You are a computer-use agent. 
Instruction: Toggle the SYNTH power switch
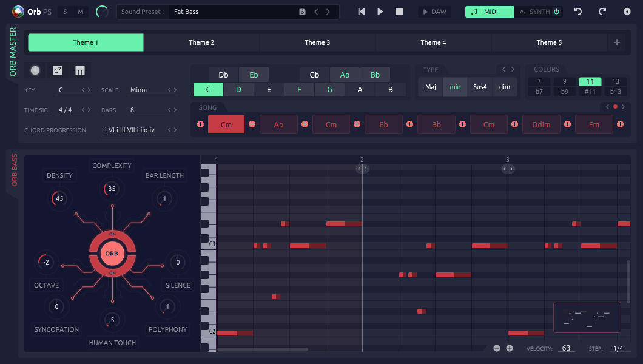click(556, 12)
